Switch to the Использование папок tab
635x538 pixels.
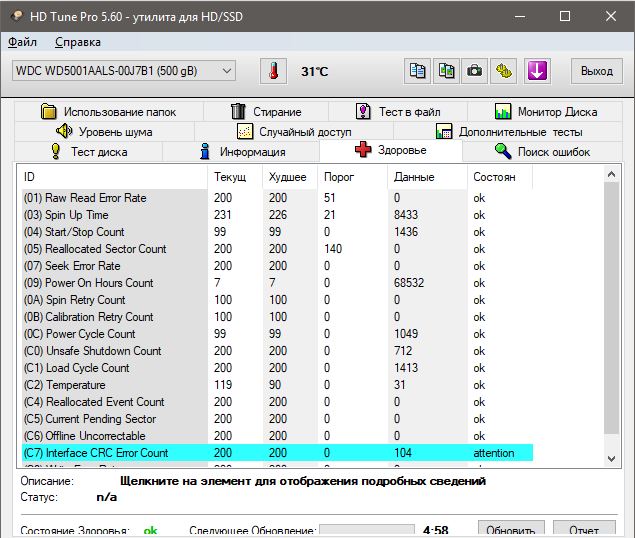coord(109,111)
